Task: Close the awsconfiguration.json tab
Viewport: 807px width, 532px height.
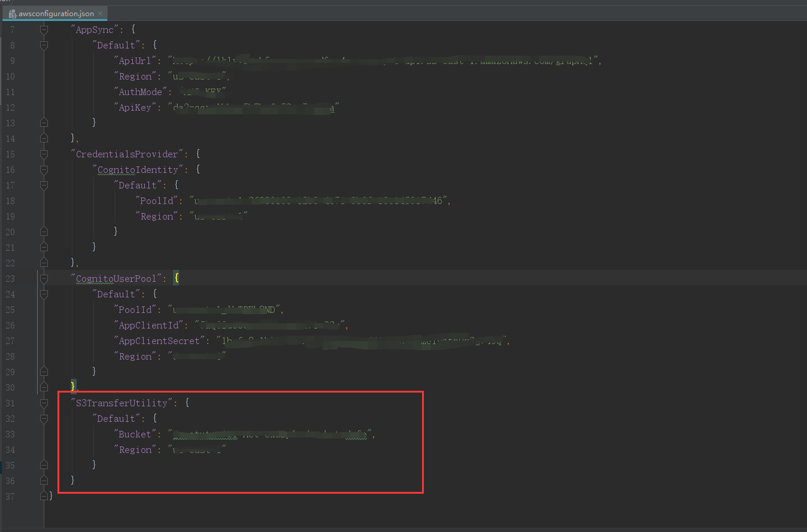Action: [x=99, y=13]
